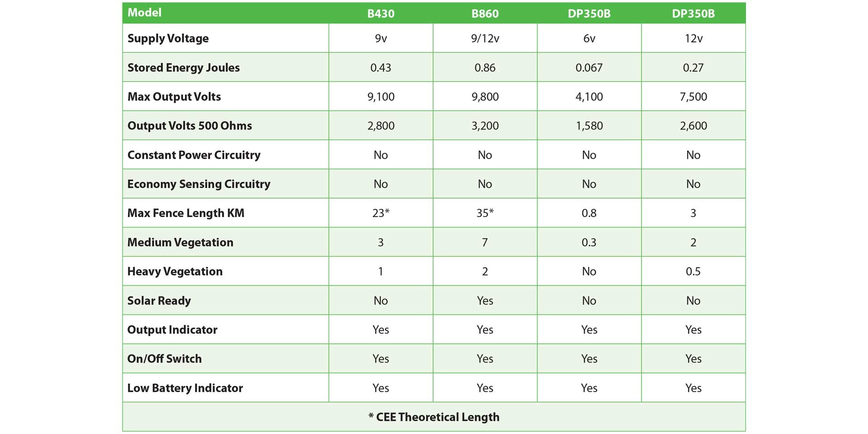The width and height of the screenshot is (868, 434).
Task: Click the Output Indicator row label
Action: (172, 330)
